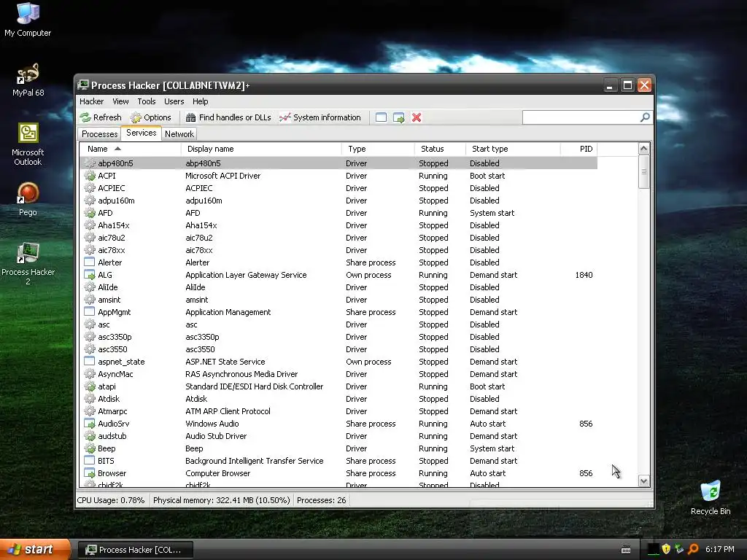Select the abp480n5 row

coord(338,163)
